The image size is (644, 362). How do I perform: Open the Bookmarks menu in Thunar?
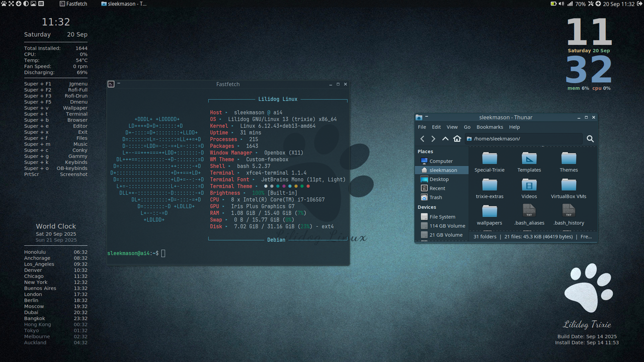point(490,127)
